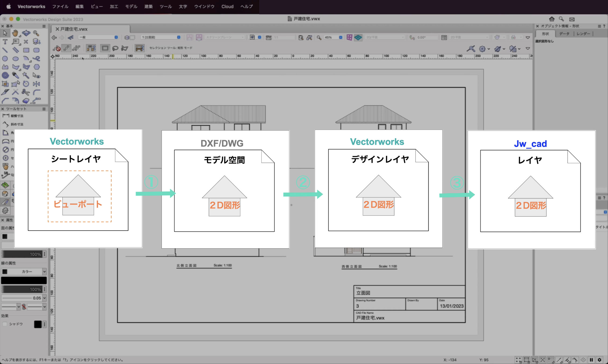Enable the Shadow checkbox

(5, 324)
